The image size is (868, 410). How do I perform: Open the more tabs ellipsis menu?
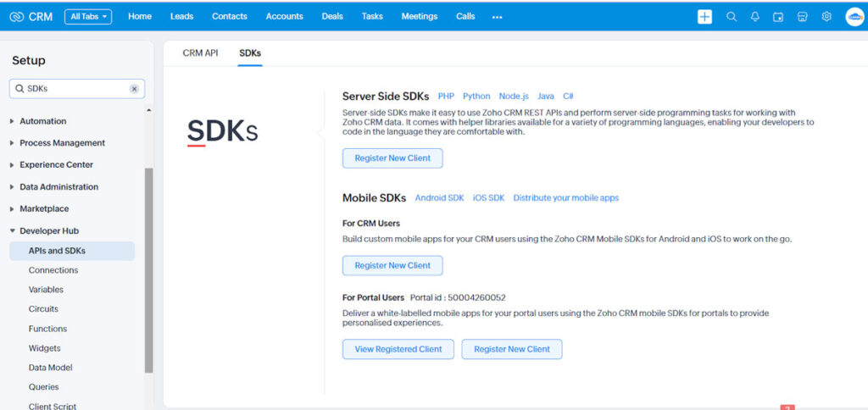click(497, 17)
